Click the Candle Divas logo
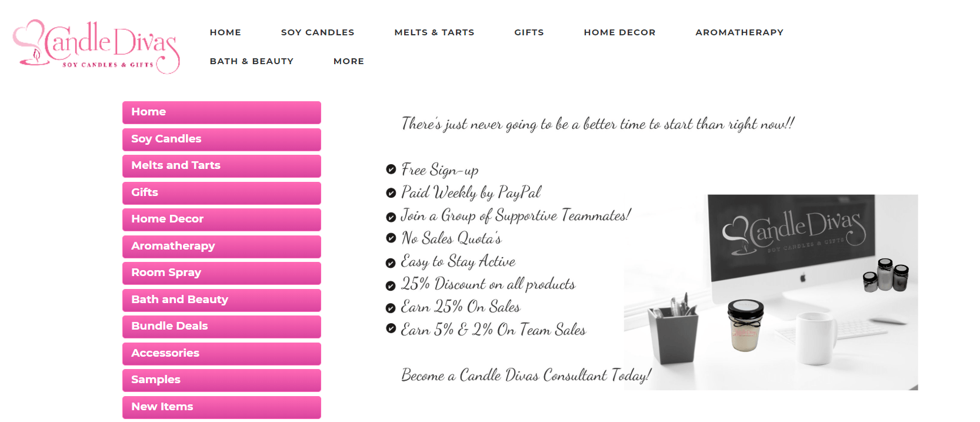The image size is (980, 422). click(x=96, y=47)
